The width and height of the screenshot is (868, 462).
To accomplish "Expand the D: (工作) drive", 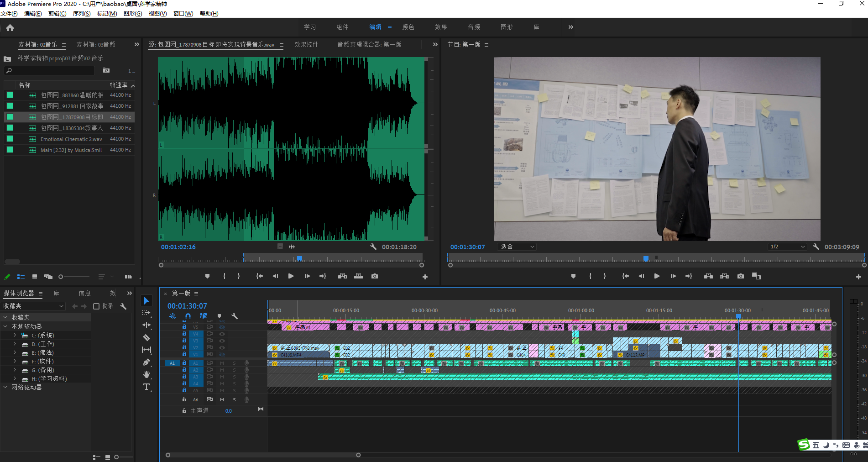I will click(15, 344).
